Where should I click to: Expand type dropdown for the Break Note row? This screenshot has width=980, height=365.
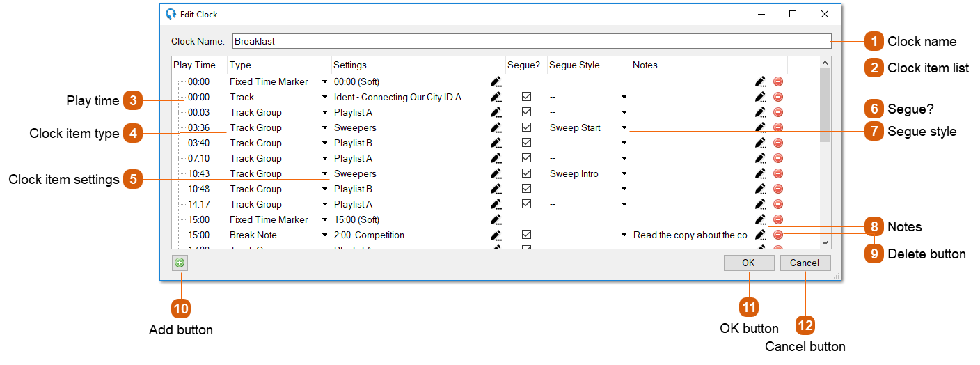pos(324,235)
